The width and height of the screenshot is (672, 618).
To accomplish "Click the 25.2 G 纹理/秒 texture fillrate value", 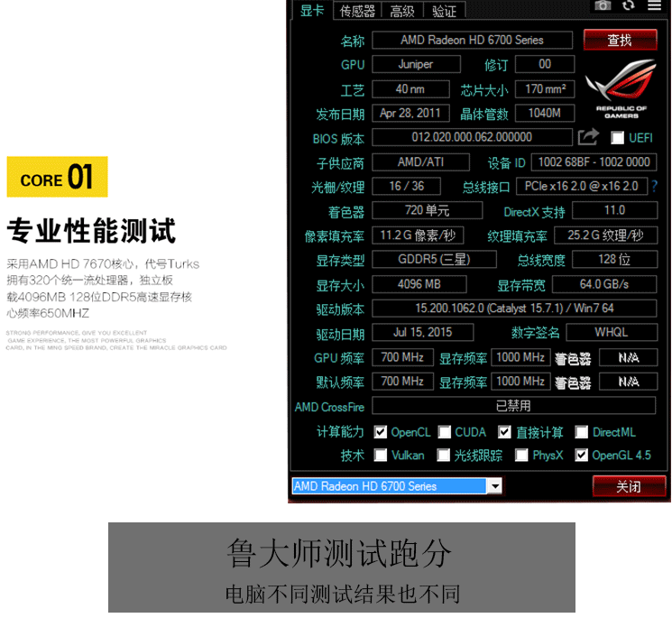I will (x=605, y=235).
